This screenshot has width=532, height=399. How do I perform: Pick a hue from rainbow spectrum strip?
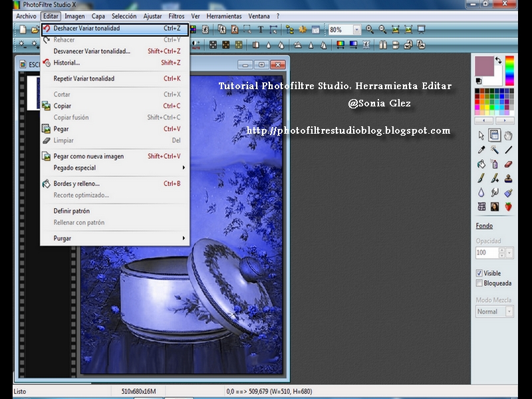pos(509,70)
